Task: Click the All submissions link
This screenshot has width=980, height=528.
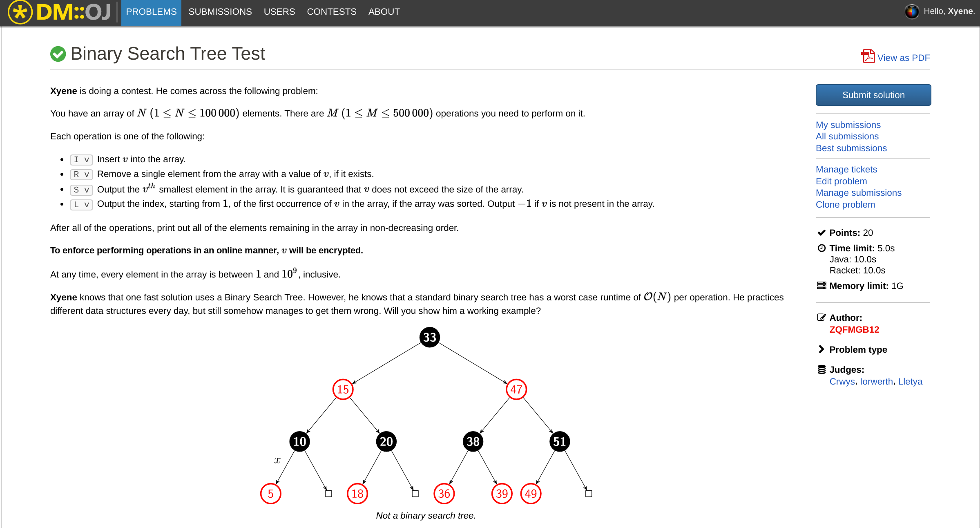Action: (847, 136)
